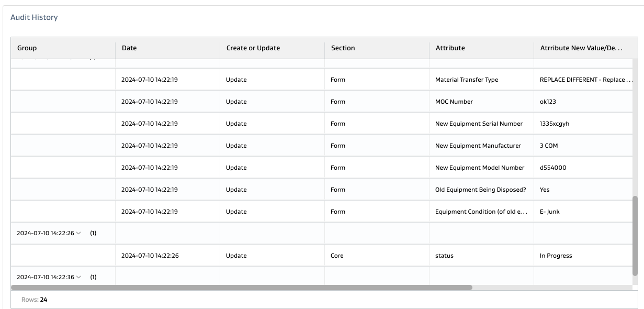Viewport: 644px width, 309px height.
Task: Select the E- Junk condition value
Action: (549, 212)
